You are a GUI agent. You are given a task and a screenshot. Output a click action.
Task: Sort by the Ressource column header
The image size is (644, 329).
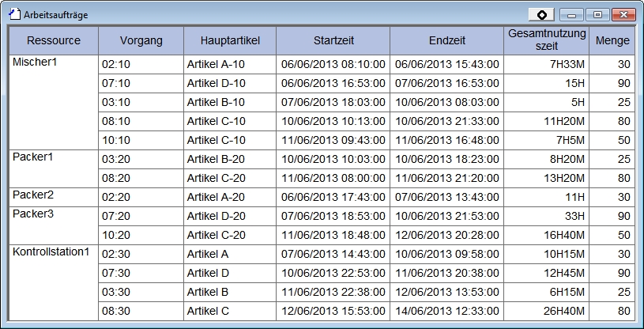pyautogui.click(x=53, y=40)
